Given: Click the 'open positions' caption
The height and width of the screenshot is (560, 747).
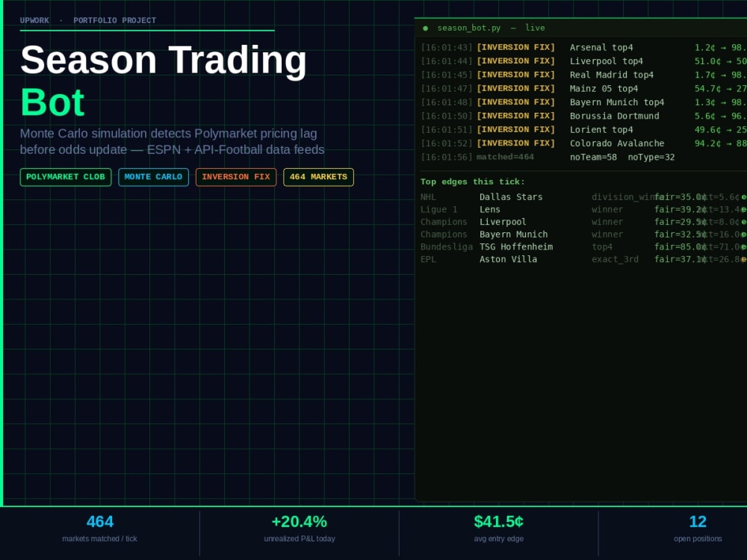Looking at the screenshot, I should pyautogui.click(x=698, y=538).
